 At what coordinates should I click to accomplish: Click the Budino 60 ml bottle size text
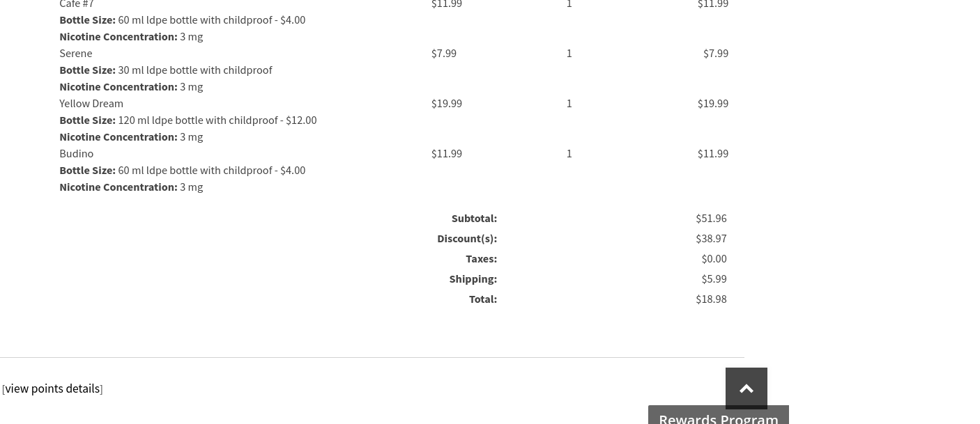pos(211,170)
